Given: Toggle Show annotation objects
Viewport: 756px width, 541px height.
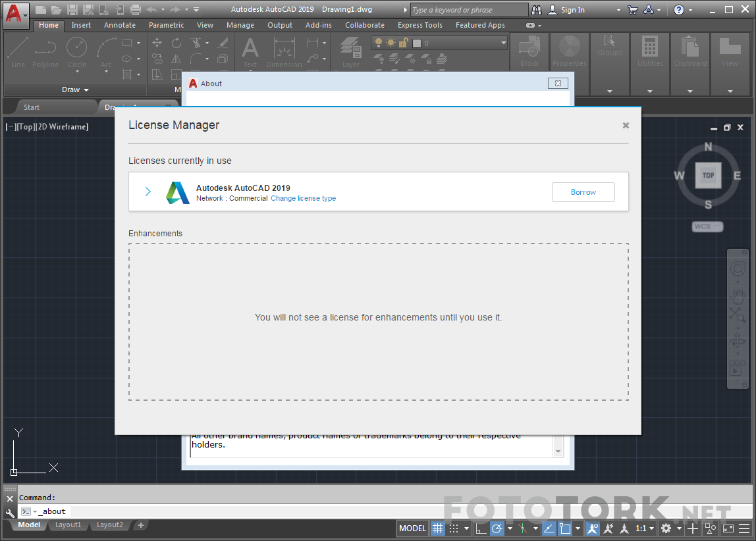Looking at the screenshot, I should pos(593,528).
